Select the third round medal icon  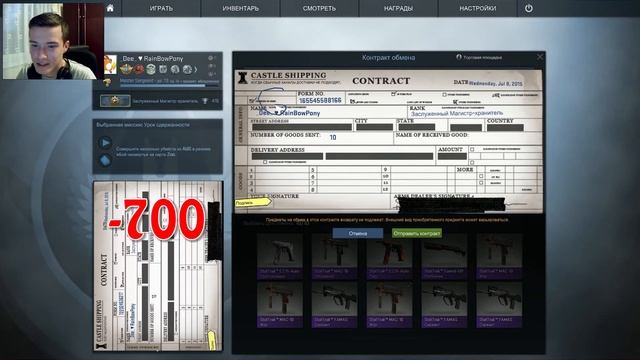pyautogui.click(x=151, y=69)
